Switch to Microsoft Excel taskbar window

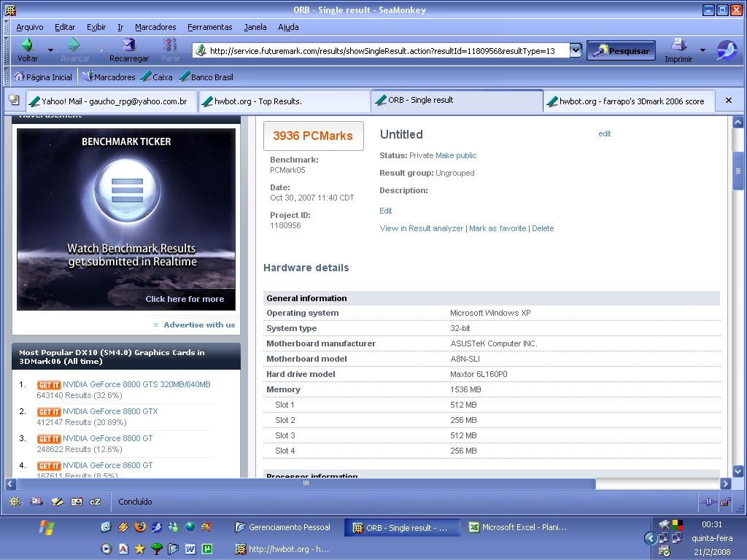click(x=518, y=527)
